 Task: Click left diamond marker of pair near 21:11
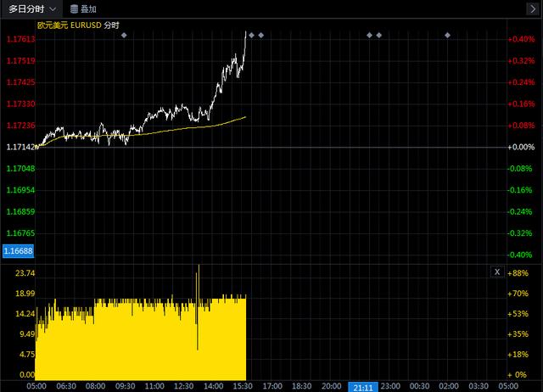coord(369,35)
